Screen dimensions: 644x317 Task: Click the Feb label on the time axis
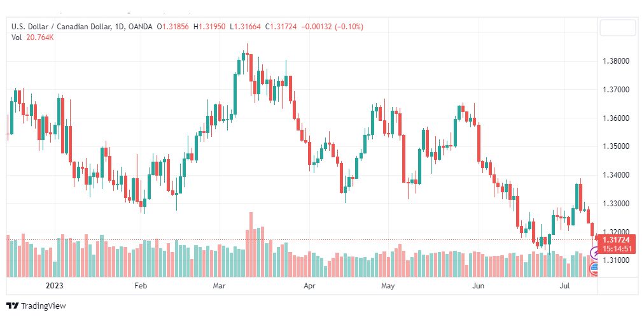coord(141,285)
